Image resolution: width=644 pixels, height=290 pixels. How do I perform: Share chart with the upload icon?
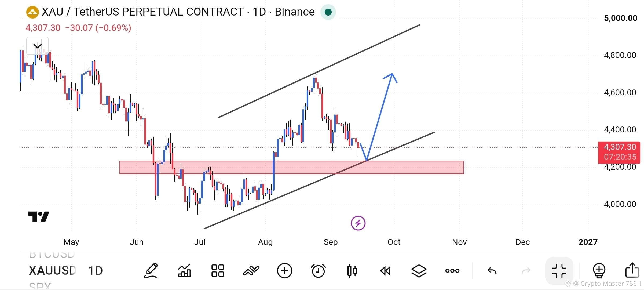[632, 270]
